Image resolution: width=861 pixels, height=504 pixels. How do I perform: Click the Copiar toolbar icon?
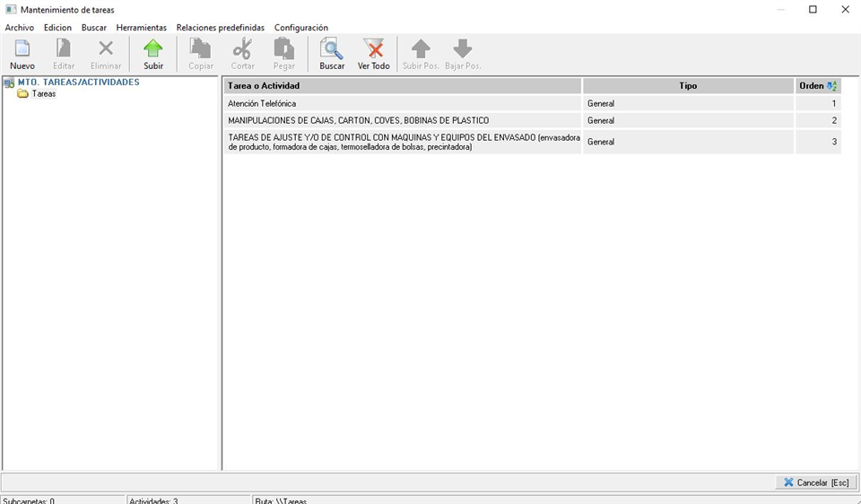(201, 49)
